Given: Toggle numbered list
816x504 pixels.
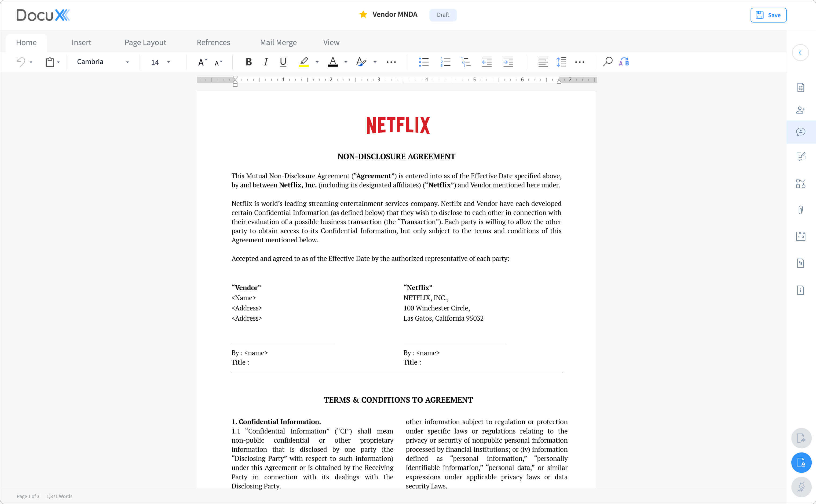Looking at the screenshot, I should point(445,62).
